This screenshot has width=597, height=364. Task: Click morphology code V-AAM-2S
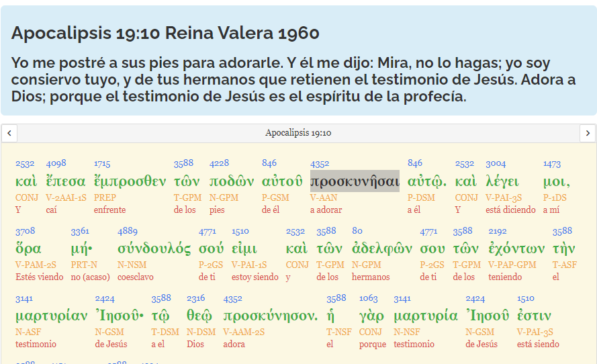pyautogui.click(x=244, y=332)
